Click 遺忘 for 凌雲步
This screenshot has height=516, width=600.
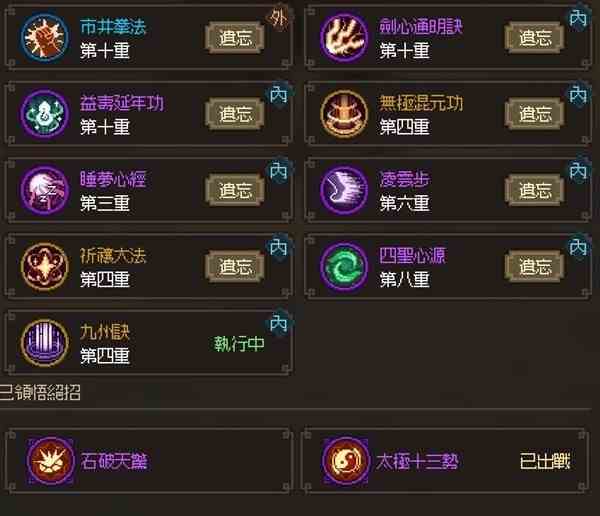(x=535, y=190)
